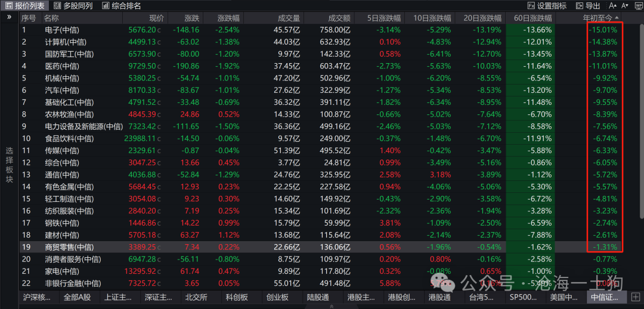Expand the left sidebar with double chevron
The width and height of the screenshot is (644, 309).
pos(9,17)
